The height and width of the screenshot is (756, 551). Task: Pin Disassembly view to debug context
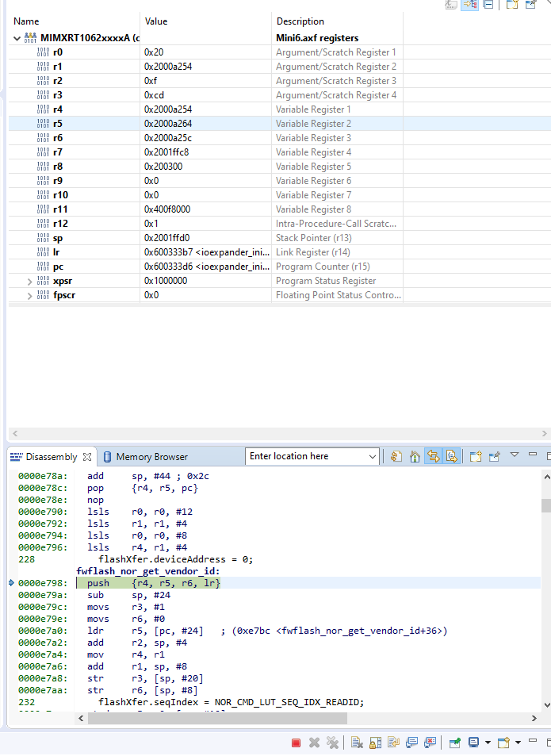(x=494, y=456)
